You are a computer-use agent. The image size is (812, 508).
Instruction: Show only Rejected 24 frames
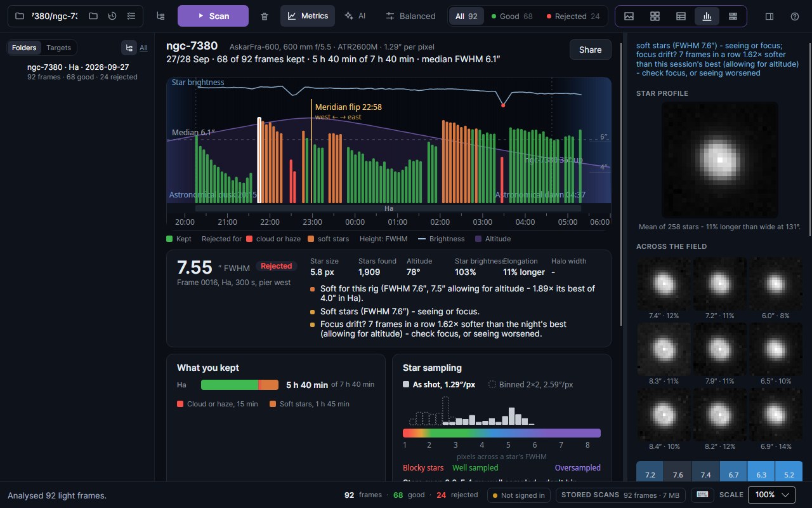tap(573, 16)
